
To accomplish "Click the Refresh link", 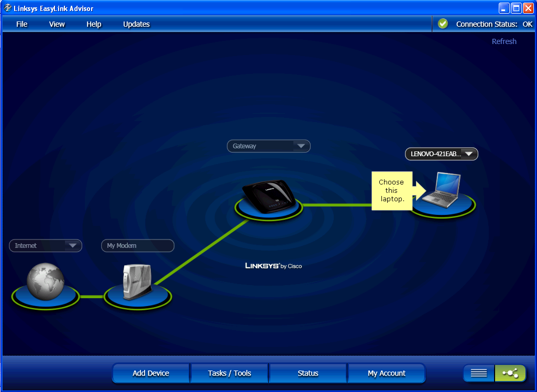I will 503,41.
